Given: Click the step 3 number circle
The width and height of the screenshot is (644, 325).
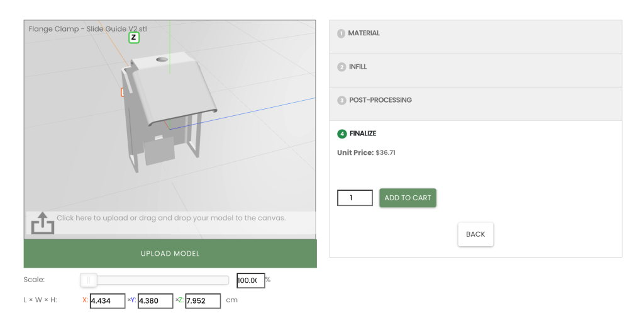Looking at the screenshot, I should coord(341,100).
